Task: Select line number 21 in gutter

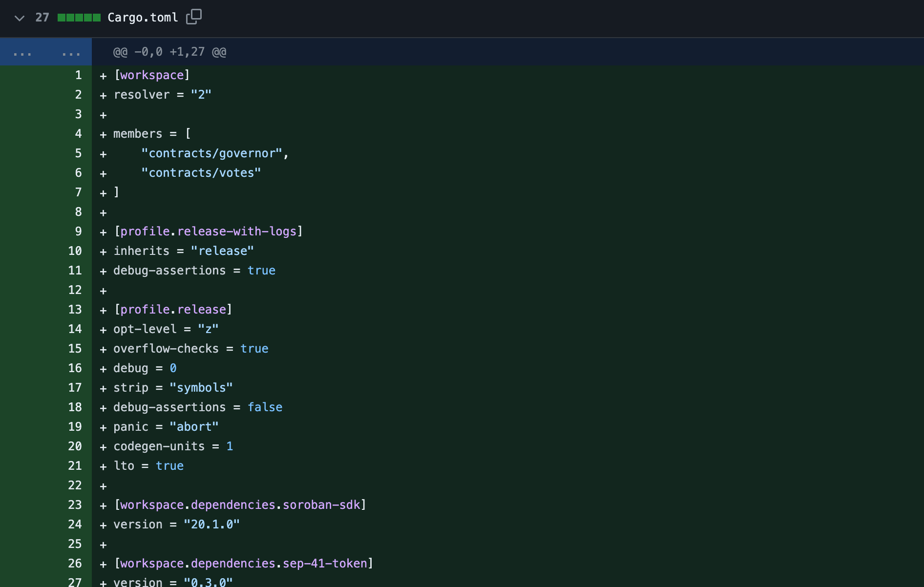Action: point(75,466)
